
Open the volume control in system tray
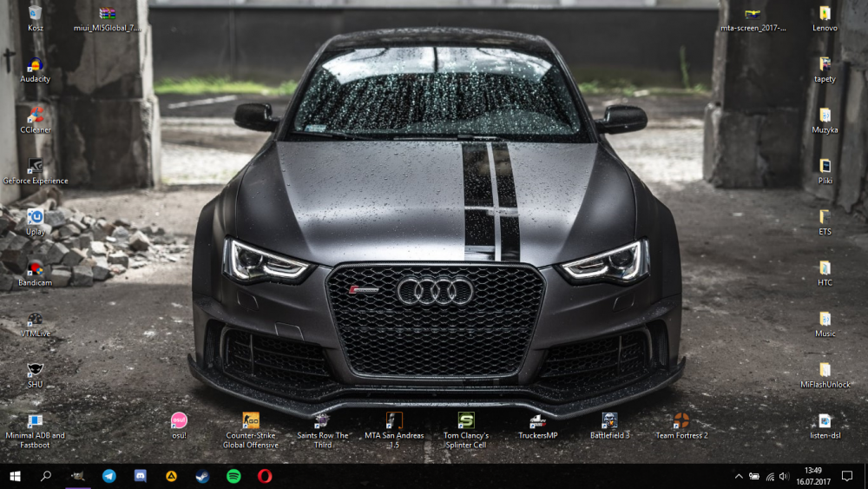point(784,476)
